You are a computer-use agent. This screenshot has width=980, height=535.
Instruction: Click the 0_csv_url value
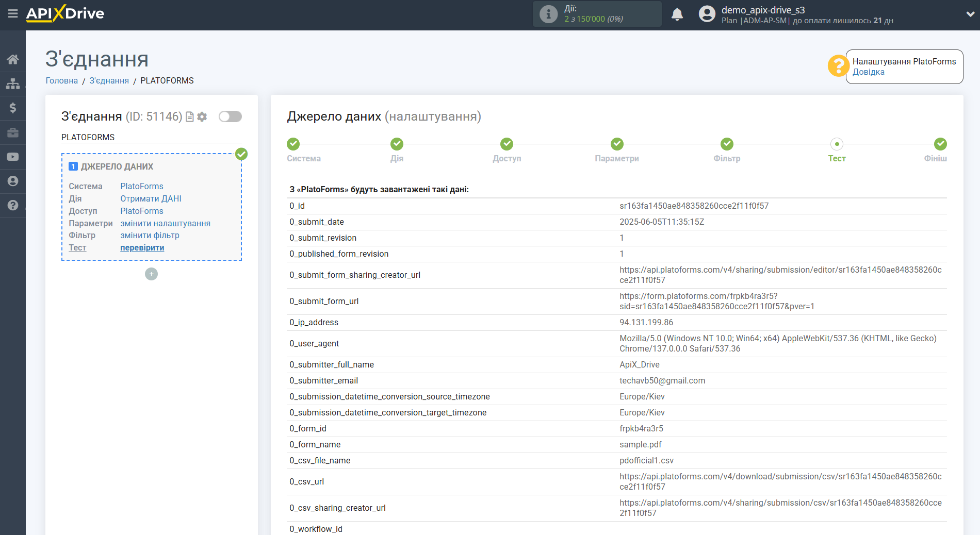780,482
